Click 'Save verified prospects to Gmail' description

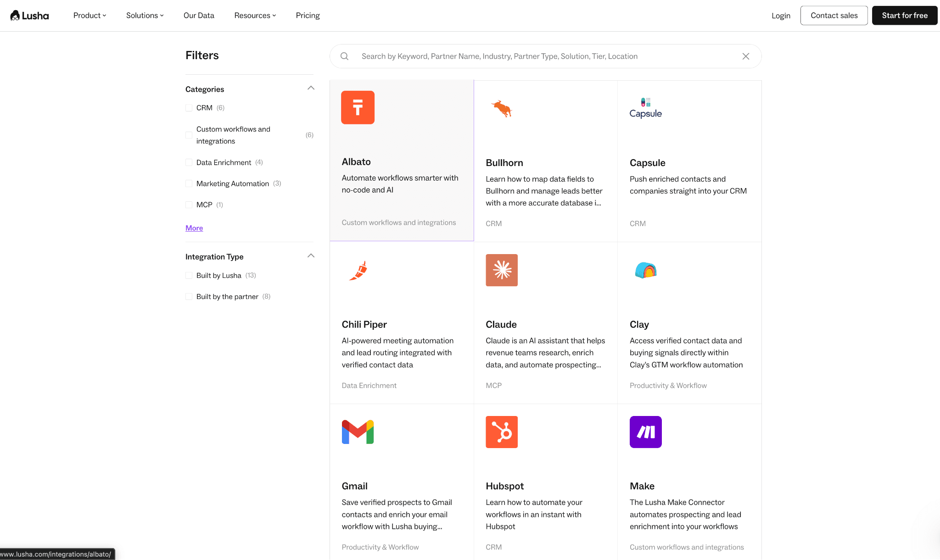point(397,515)
